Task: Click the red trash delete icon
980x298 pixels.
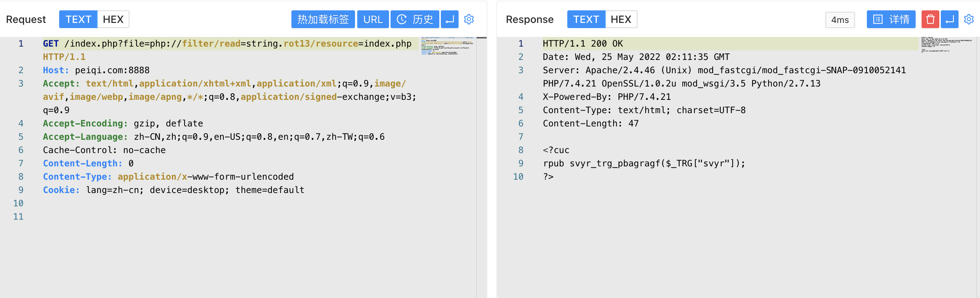Action: tap(930, 19)
